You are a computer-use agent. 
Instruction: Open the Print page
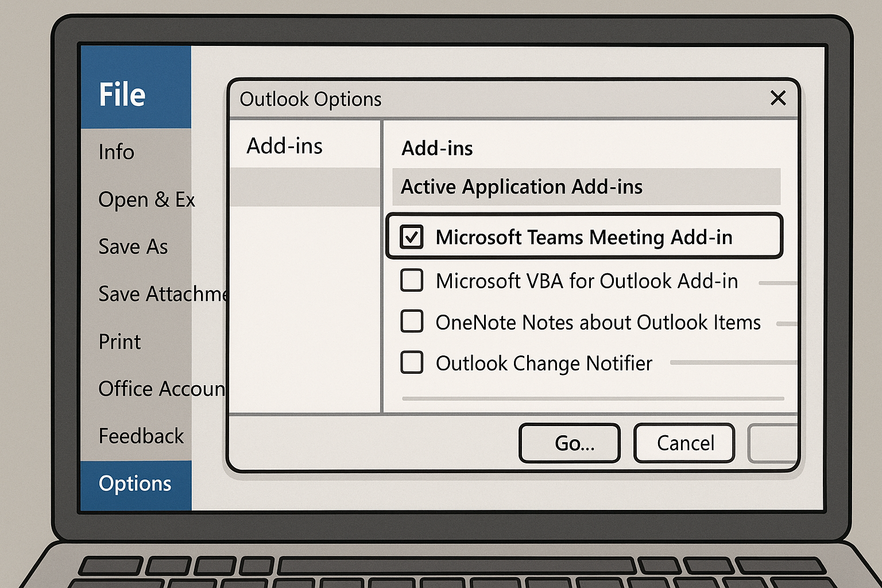(119, 342)
